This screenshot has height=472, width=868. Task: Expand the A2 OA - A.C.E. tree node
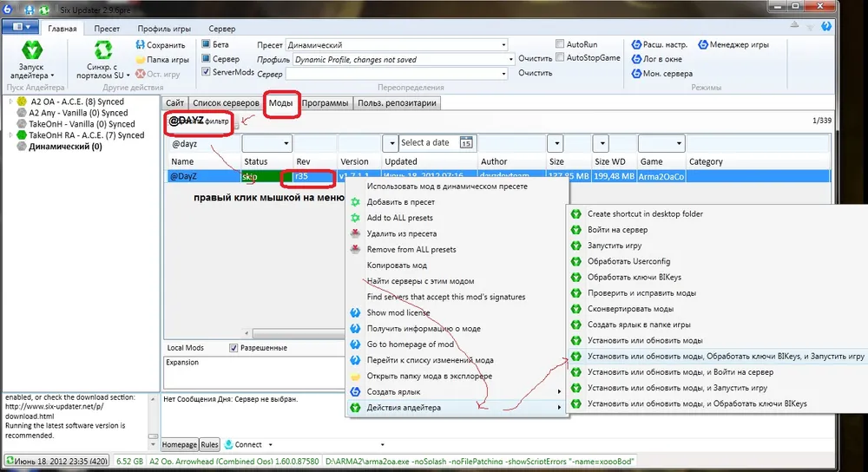[x=11, y=102]
